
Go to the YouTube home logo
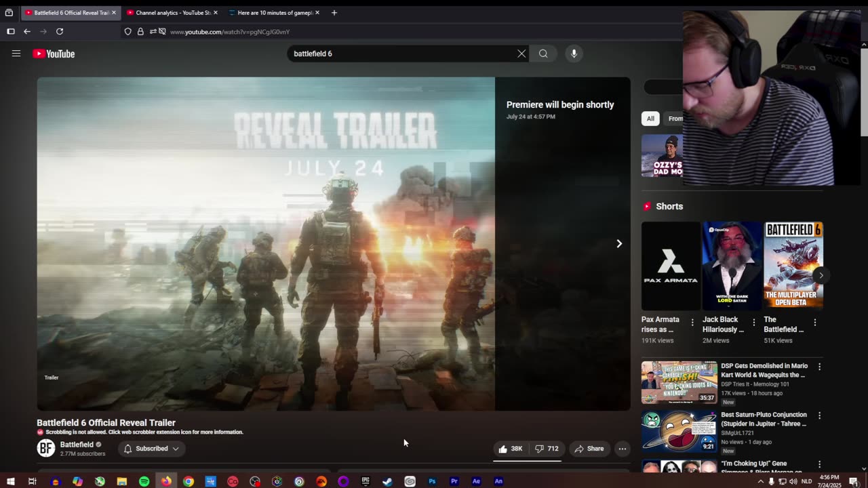pyautogui.click(x=54, y=54)
